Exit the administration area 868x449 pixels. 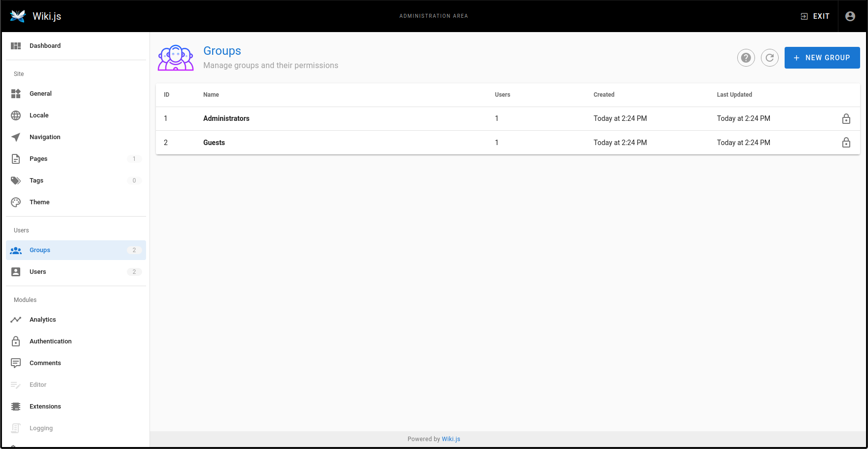click(x=815, y=16)
